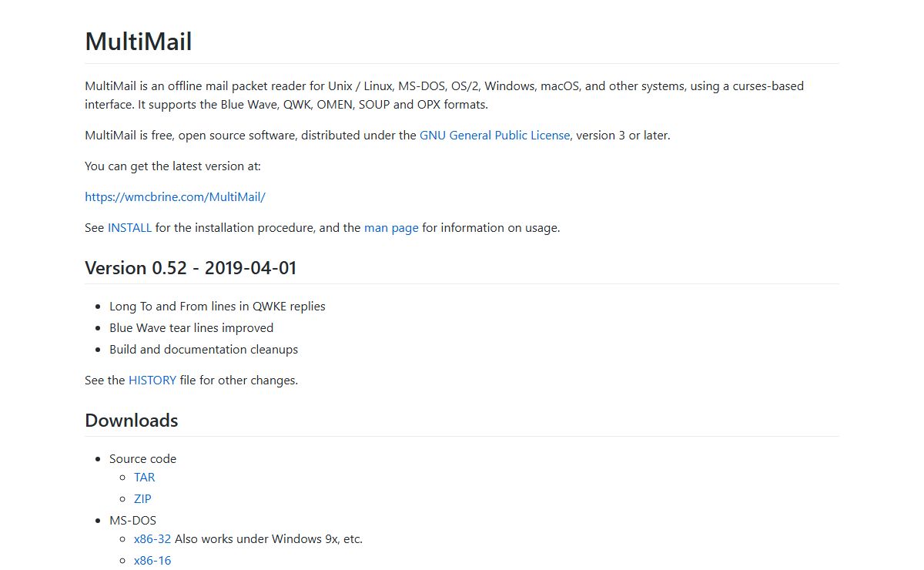Download the x86-32 MS-DOS build
924x570 pixels.
(x=152, y=539)
